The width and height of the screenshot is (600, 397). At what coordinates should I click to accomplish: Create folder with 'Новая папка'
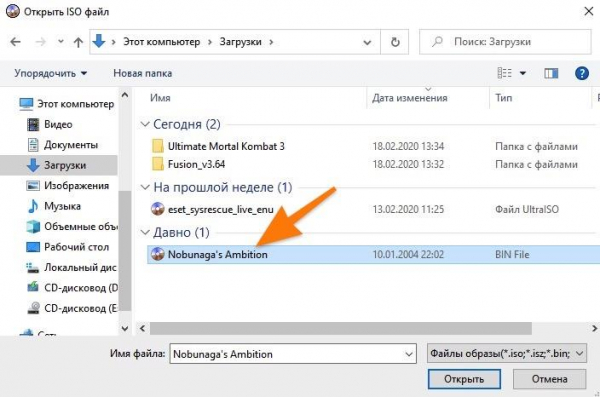tap(142, 73)
